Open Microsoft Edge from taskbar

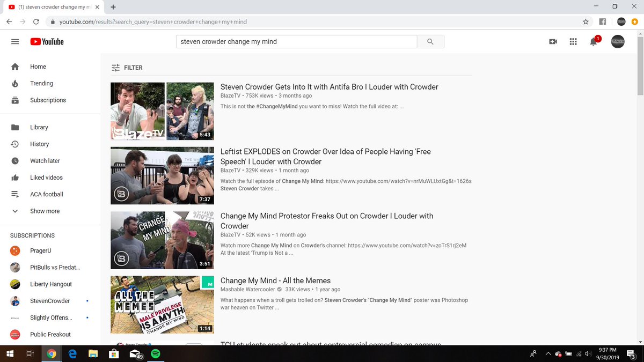click(72, 354)
